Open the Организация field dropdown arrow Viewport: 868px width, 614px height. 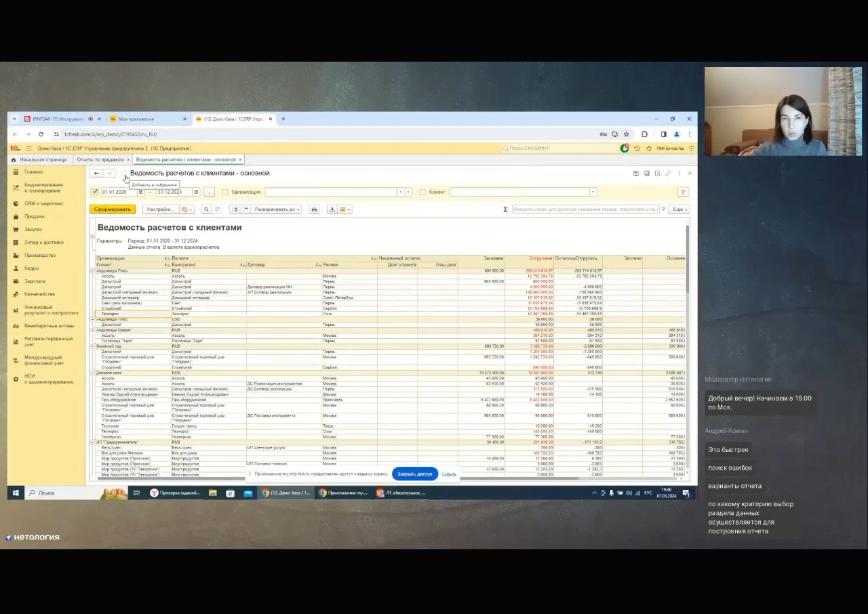click(400, 192)
